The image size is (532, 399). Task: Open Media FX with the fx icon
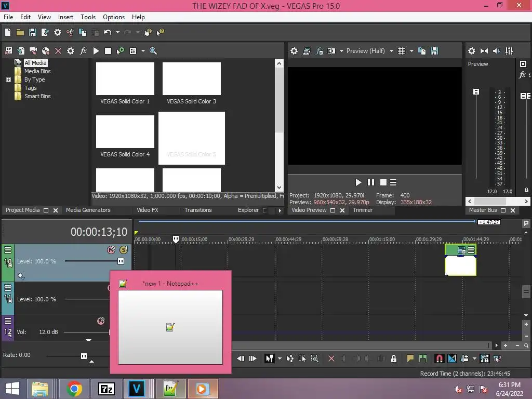pos(83,51)
